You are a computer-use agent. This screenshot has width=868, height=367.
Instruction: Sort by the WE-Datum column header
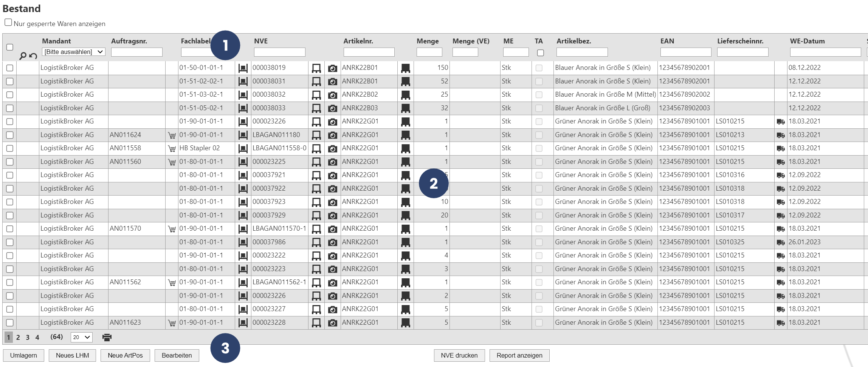tap(807, 41)
